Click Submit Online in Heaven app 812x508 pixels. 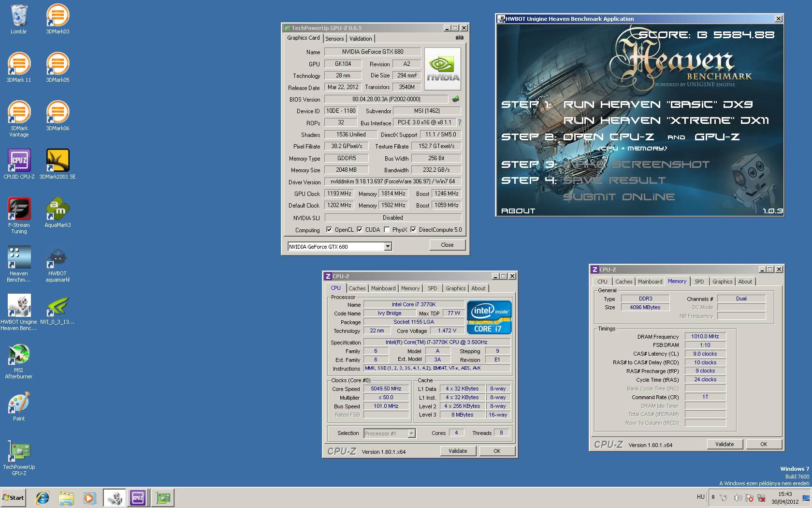coord(619,197)
